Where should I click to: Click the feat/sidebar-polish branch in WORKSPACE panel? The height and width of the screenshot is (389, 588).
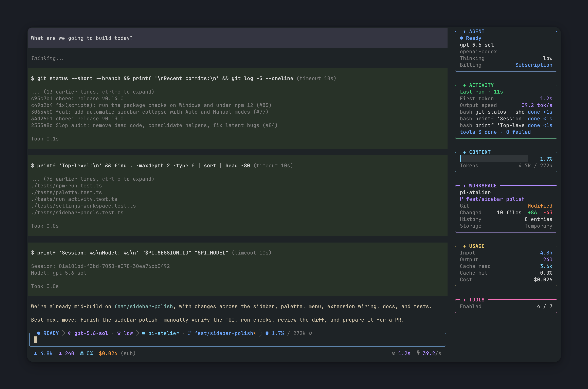click(495, 199)
